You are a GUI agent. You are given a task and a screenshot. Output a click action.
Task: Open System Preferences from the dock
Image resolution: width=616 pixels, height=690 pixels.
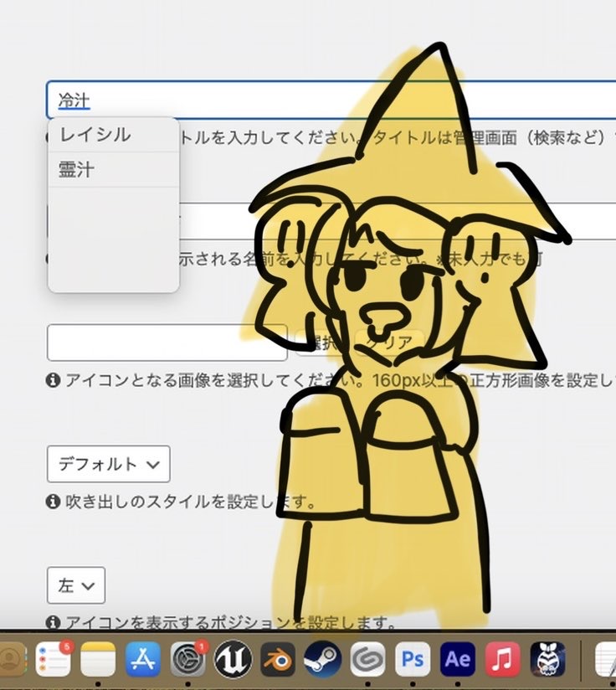(x=187, y=659)
